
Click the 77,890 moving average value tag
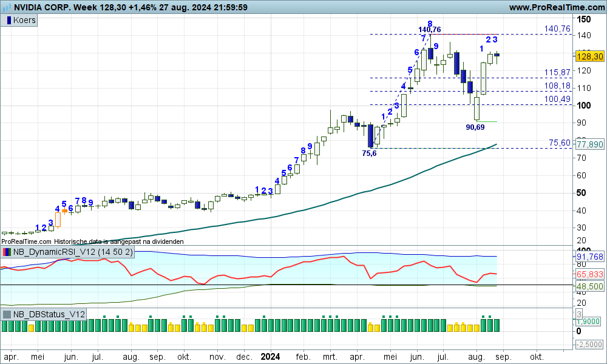click(589, 144)
